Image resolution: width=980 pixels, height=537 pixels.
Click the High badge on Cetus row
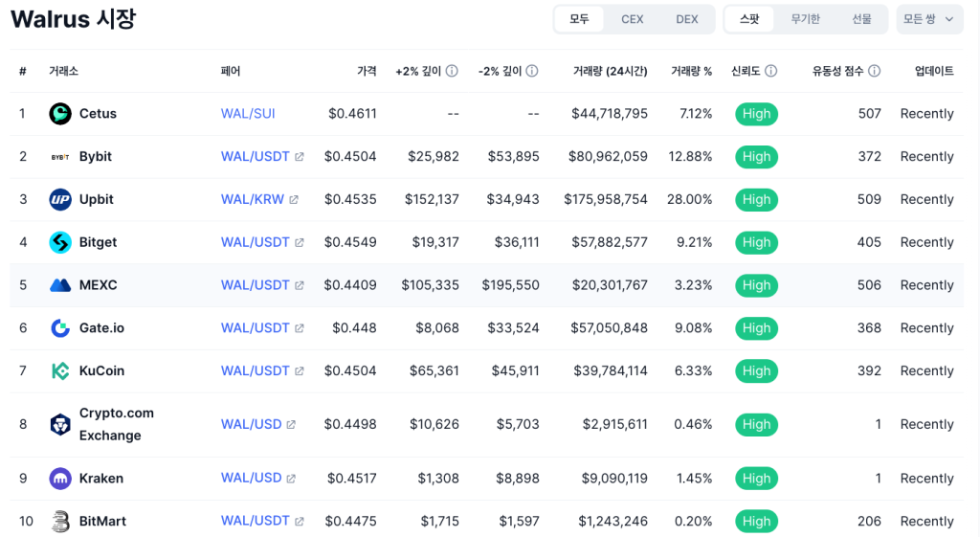pos(756,114)
